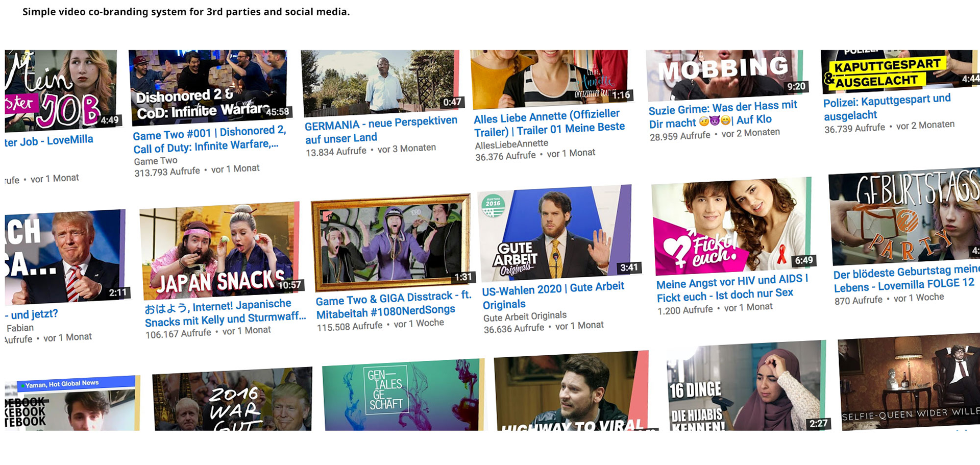980x465 pixels.
Task: Open the 16 Dinge die Hijabis kennen thumbnail
Action: click(x=747, y=386)
